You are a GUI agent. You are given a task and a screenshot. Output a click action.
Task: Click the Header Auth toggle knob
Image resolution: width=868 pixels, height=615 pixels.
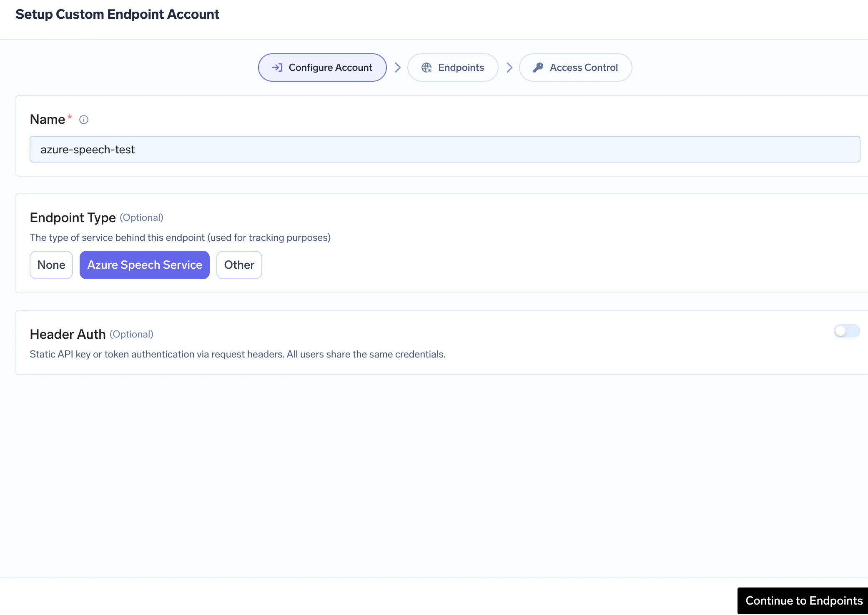(x=841, y=331)
